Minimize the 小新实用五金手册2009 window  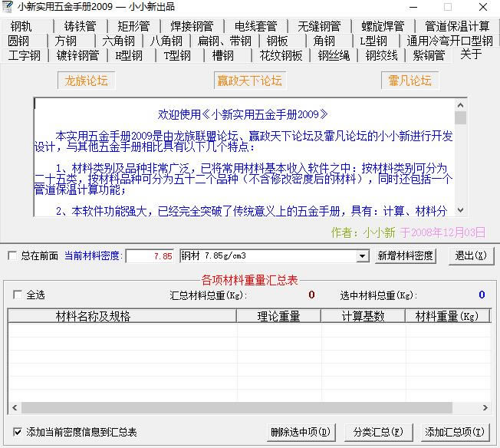(413, 7)
